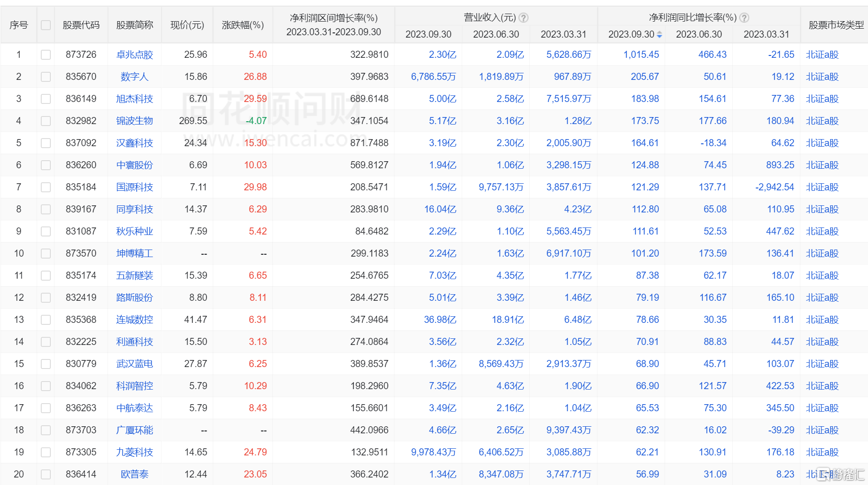Click revenue value 9,978.43万
868x485 pixels.
434,453
